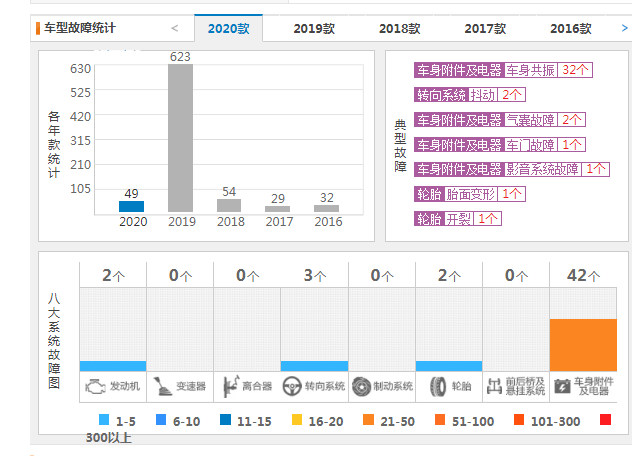Viewport: 632px width, 456px height.
Task: Click the car body electrics (车身附件及电器) icon
Action: tap(562, 386)
